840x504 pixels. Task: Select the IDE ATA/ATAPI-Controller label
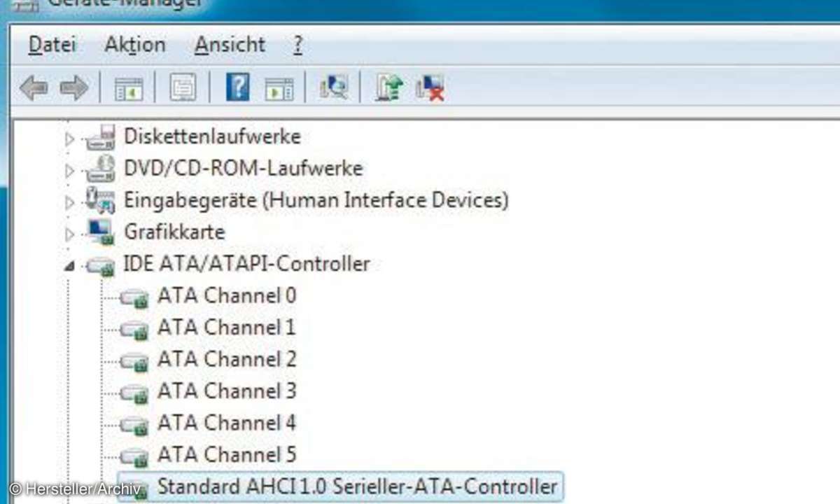(x=246, y=264)
